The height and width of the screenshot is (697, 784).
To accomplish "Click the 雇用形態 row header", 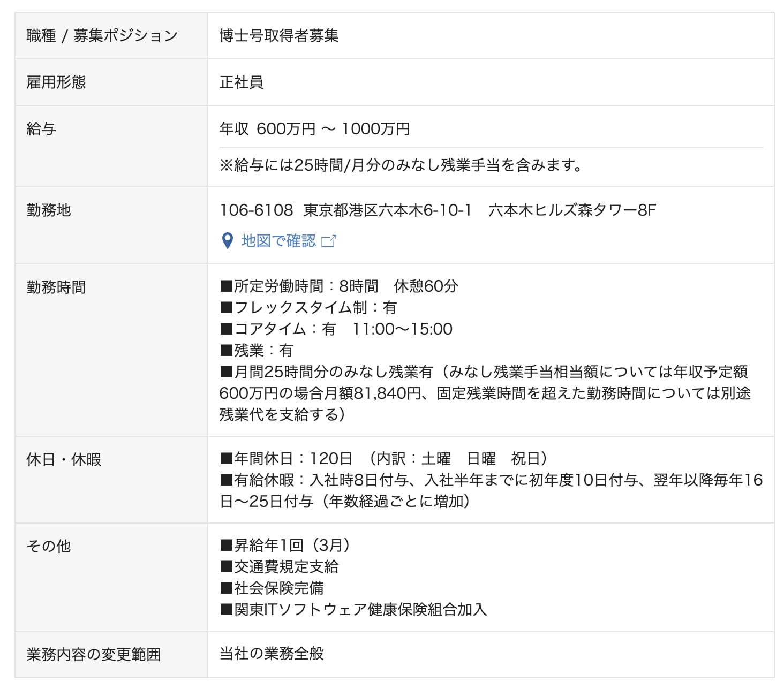I will tap(56, 82).
